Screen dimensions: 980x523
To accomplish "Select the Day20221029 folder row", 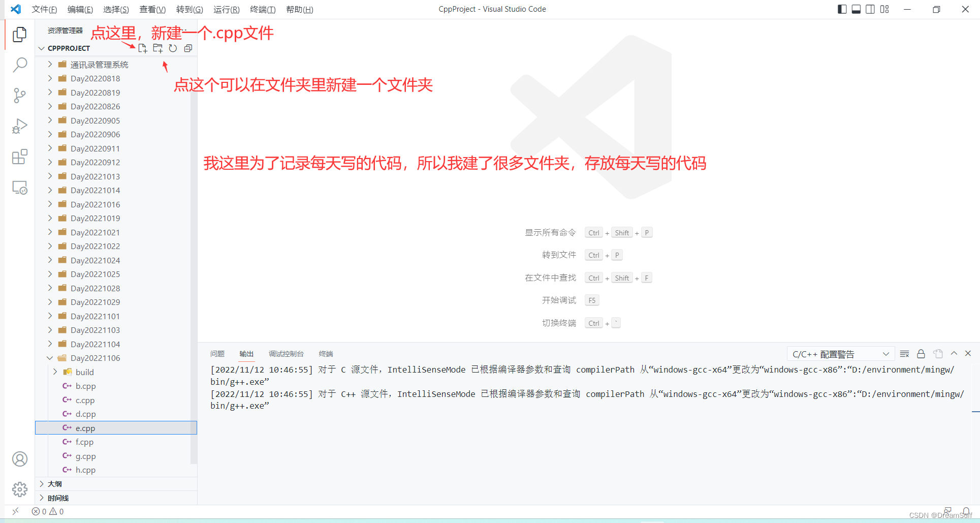I will 116,302.
